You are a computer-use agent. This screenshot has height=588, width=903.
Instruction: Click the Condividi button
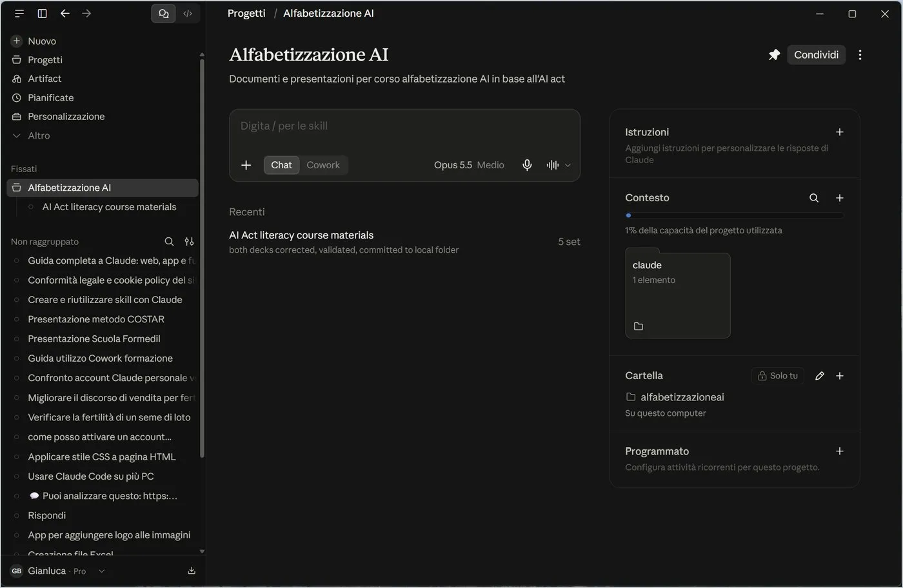(x=816, y=55)
